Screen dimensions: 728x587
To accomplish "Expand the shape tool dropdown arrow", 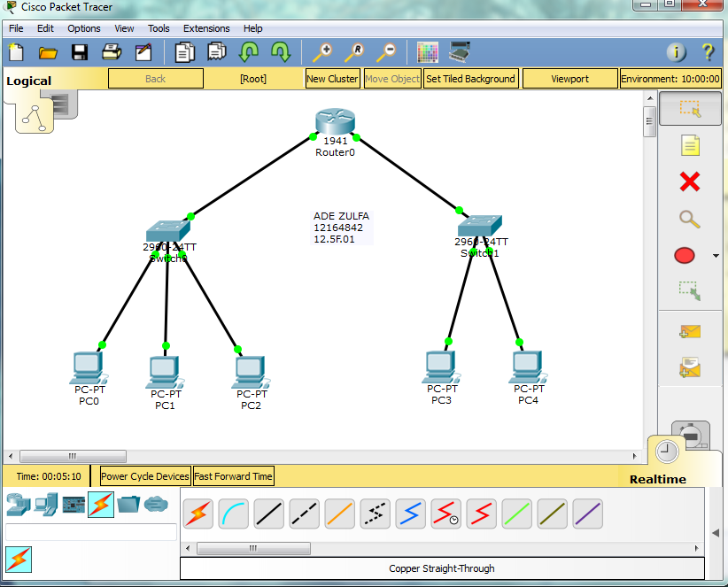I will [716, 256].
